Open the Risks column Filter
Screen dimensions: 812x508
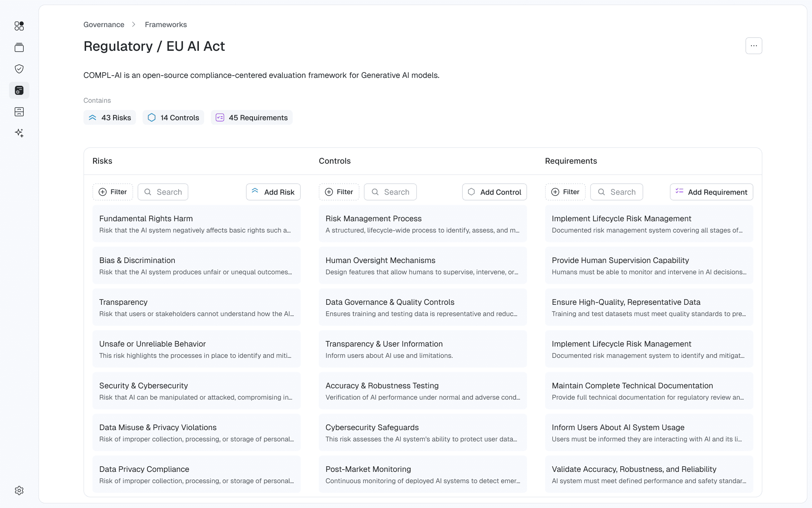(113, 192)
